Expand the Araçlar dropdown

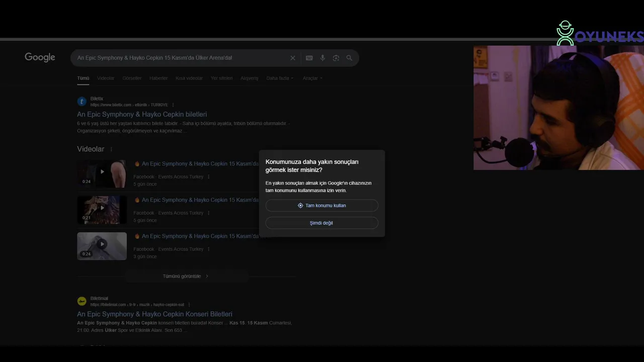[312, 78]
